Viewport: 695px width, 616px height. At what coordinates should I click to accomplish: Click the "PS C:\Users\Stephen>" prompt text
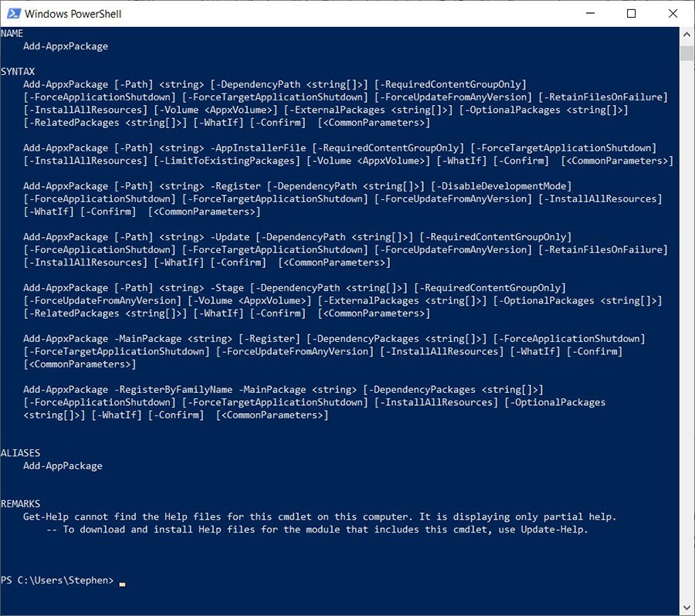click(x=57, y=580)
